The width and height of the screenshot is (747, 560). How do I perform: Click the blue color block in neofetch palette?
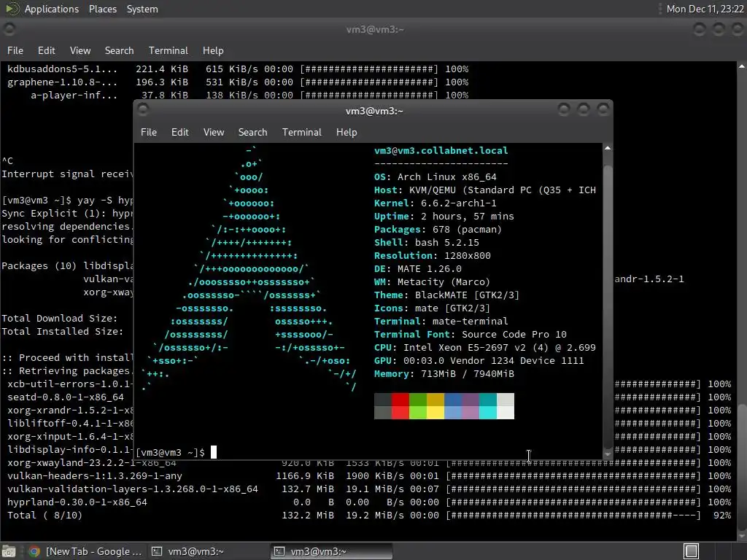tap(453, 406)
